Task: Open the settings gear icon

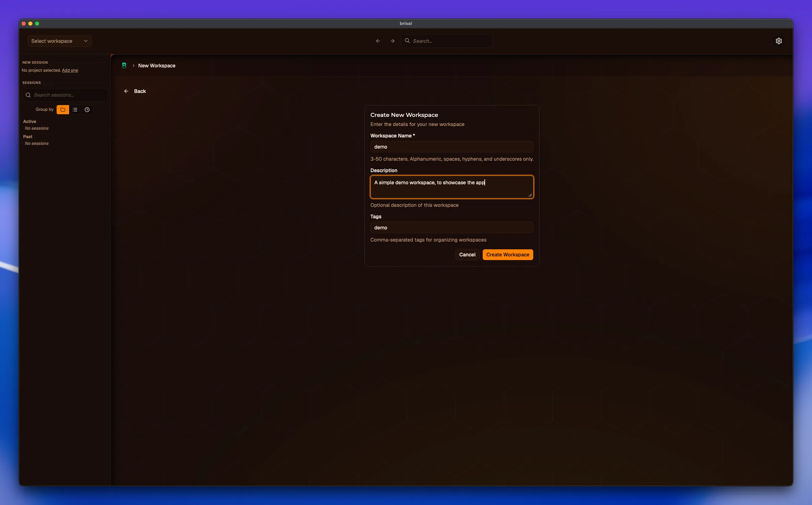Action: click(778, 41)
